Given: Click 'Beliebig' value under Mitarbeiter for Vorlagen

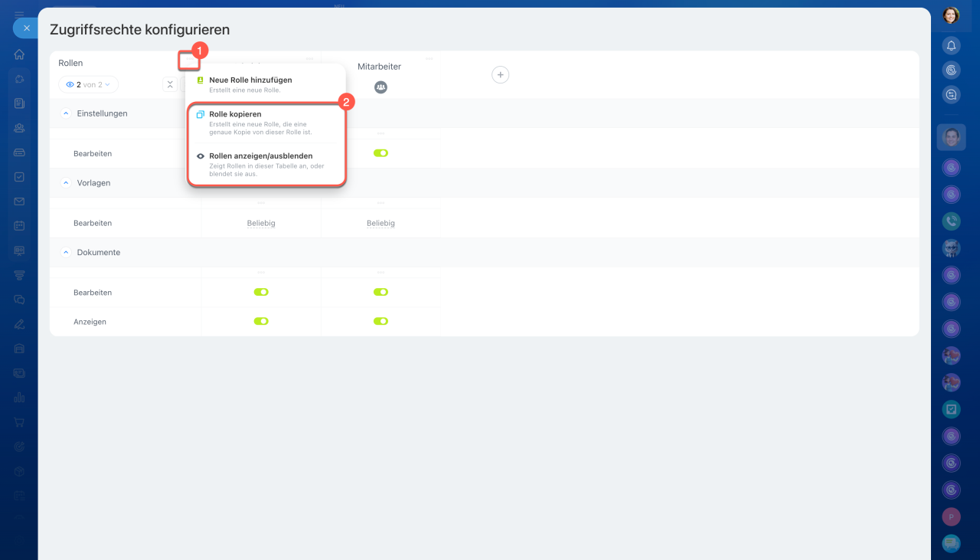Looking at the screenshot, I should tap(381, 223).
